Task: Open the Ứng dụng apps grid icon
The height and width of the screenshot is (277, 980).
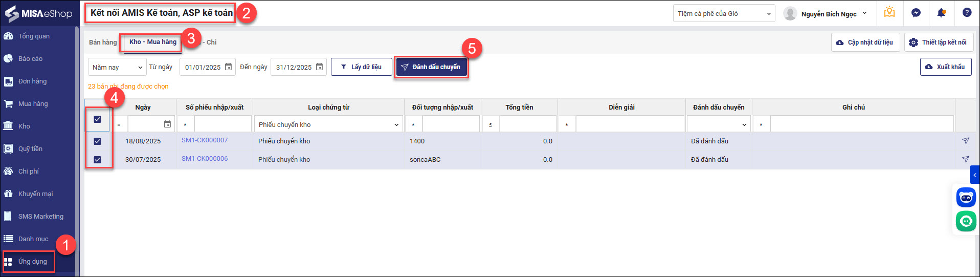Action: coord(8,262)
